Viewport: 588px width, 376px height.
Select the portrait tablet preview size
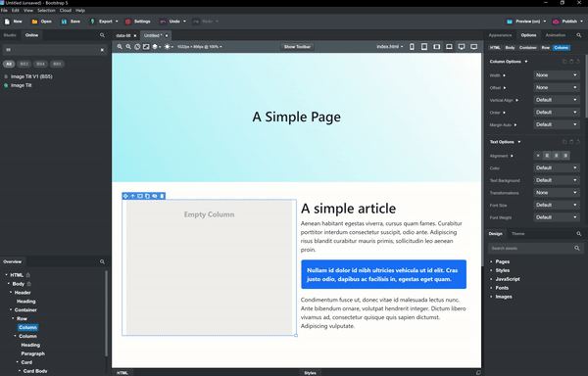click(x=424, y=47)
